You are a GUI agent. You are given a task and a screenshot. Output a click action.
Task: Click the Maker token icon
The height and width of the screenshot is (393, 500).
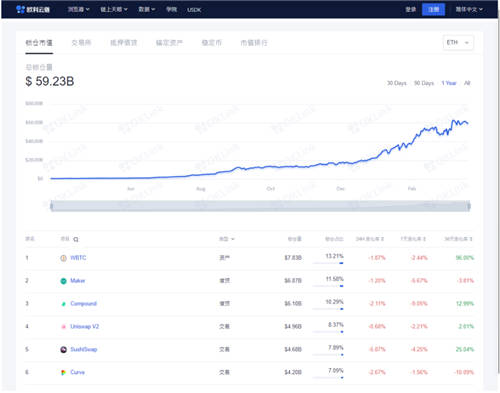tap(63, 281)
